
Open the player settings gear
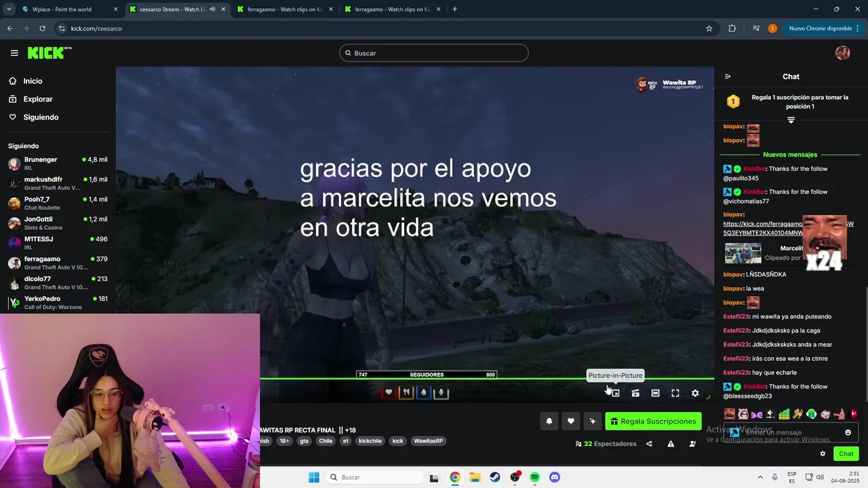695,393
